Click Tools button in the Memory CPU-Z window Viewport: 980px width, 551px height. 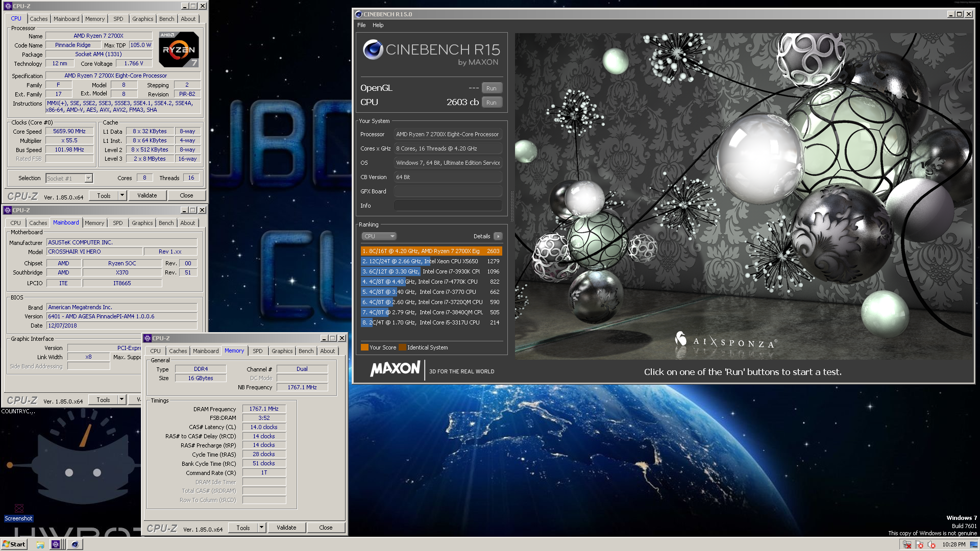coord(243,528)
